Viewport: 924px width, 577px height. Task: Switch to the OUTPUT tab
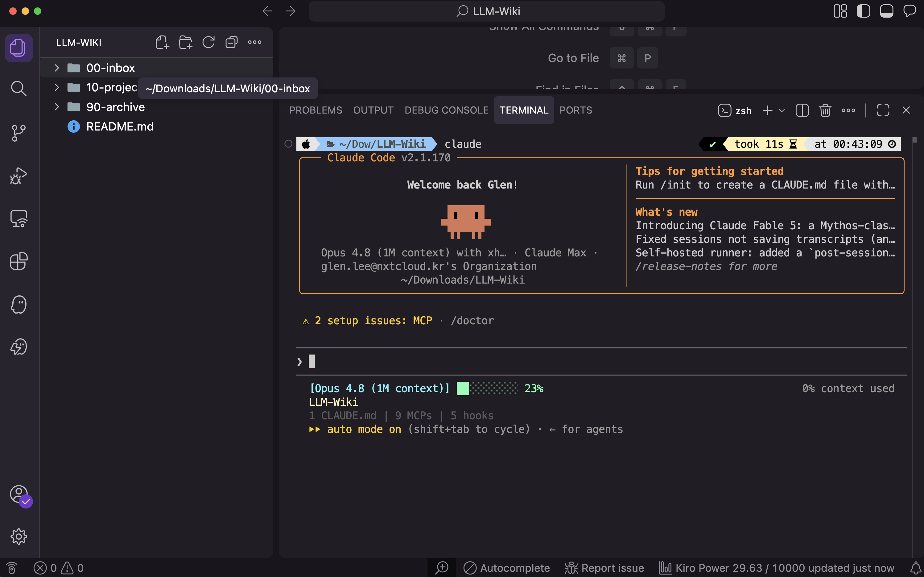point(373,110)
